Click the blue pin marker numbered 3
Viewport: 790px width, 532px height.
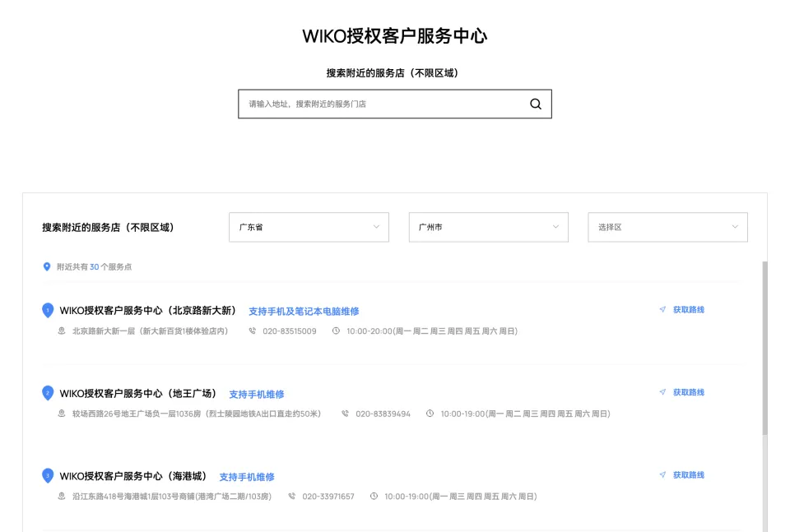tap(48, 475)
